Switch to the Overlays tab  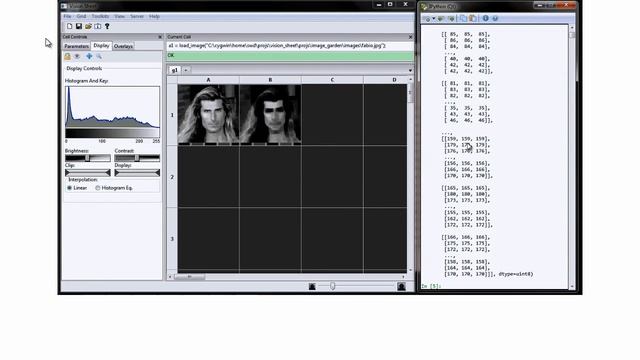pos(123,46)
